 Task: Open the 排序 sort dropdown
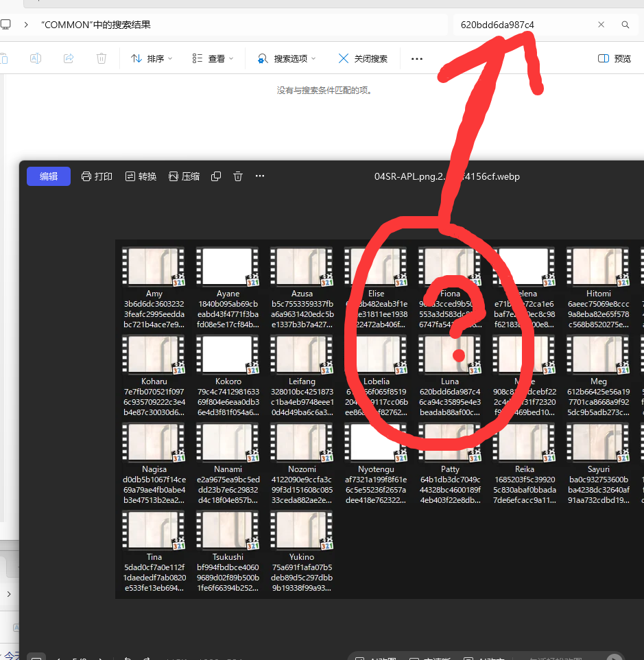152,58
